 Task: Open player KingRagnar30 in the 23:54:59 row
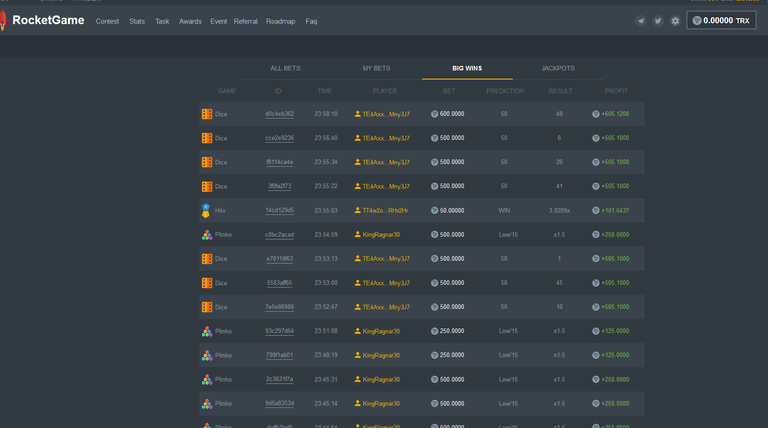(x=381, y=235)
